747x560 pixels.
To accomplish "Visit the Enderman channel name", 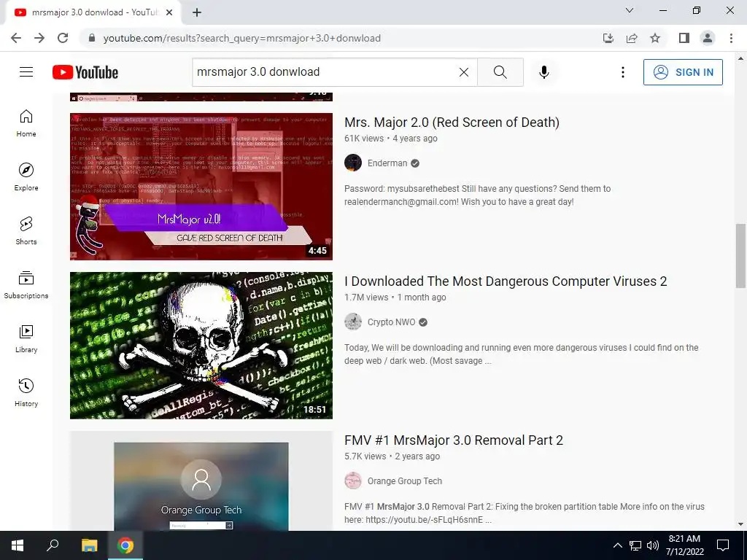I will [387, 163].
